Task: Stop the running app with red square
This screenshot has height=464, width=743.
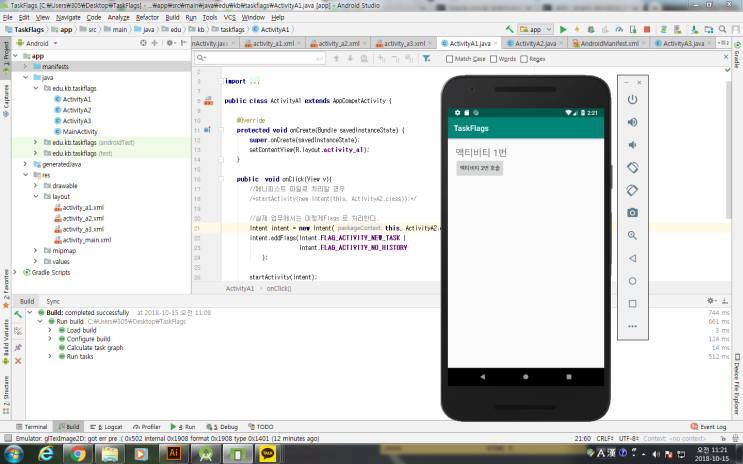Action: coord(647,29)
